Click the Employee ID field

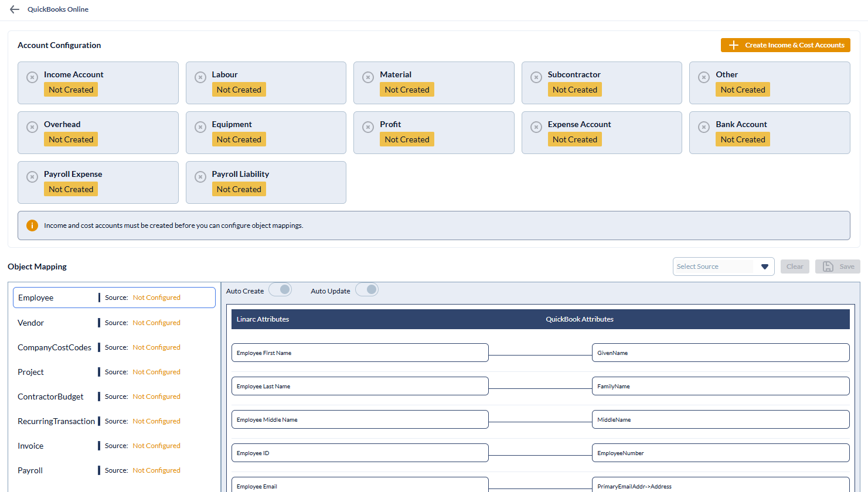pos(360,453)
